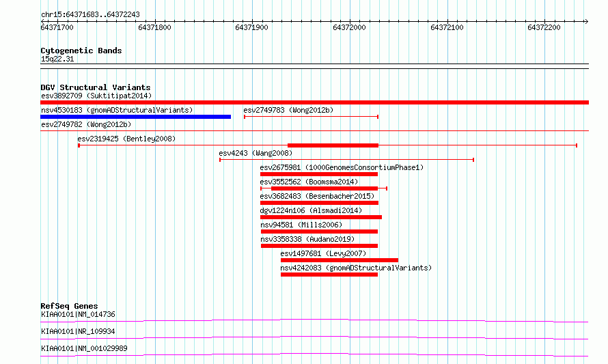This screenshot has height=364, width=608.
Task: Select the 15q22.31 cytogenetic band label
Action: tap(57, 59)
